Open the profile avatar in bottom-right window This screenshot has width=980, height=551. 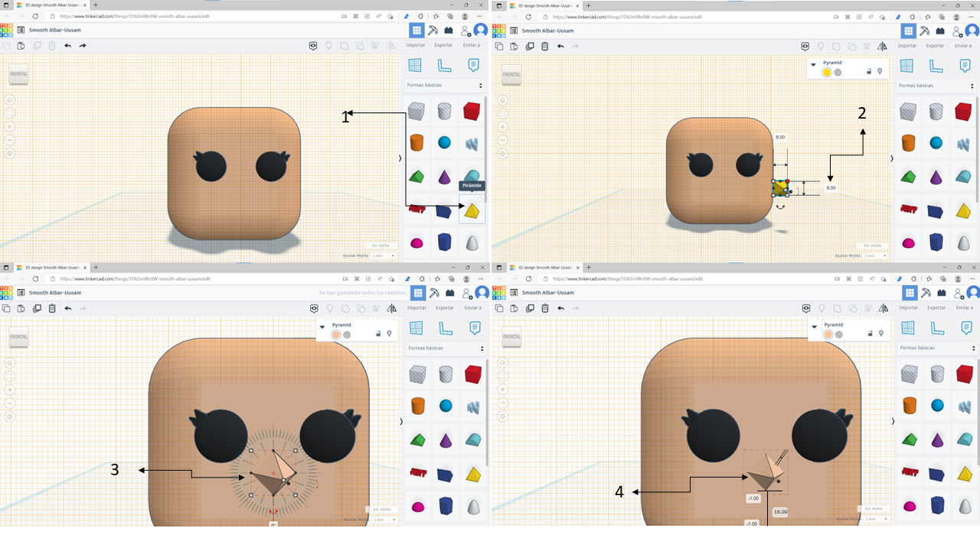(x=973, y=292)
